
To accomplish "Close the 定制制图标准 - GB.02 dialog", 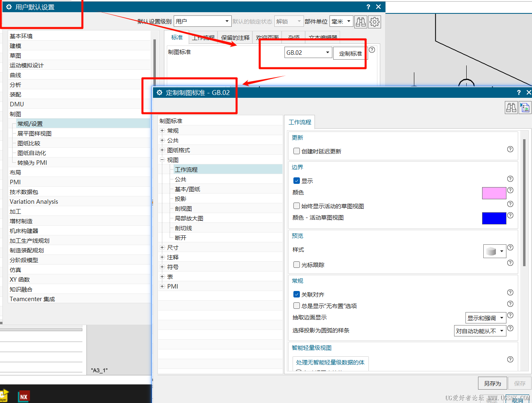I will click(x=528, y=93).
